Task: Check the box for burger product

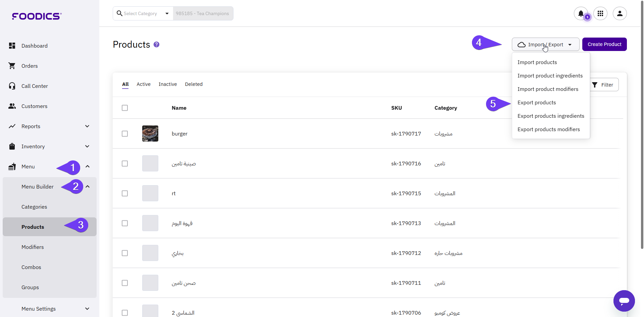Action: (125, 134)
